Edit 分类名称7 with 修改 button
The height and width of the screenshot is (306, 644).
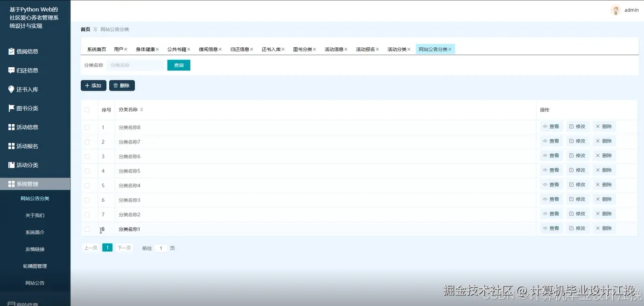[x=578, y=141]
